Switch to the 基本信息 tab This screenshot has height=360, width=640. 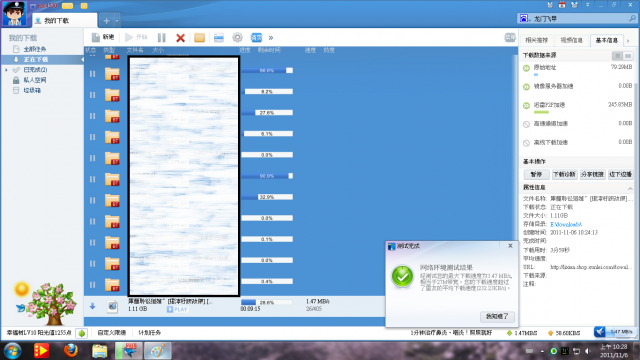pos(607,40)
